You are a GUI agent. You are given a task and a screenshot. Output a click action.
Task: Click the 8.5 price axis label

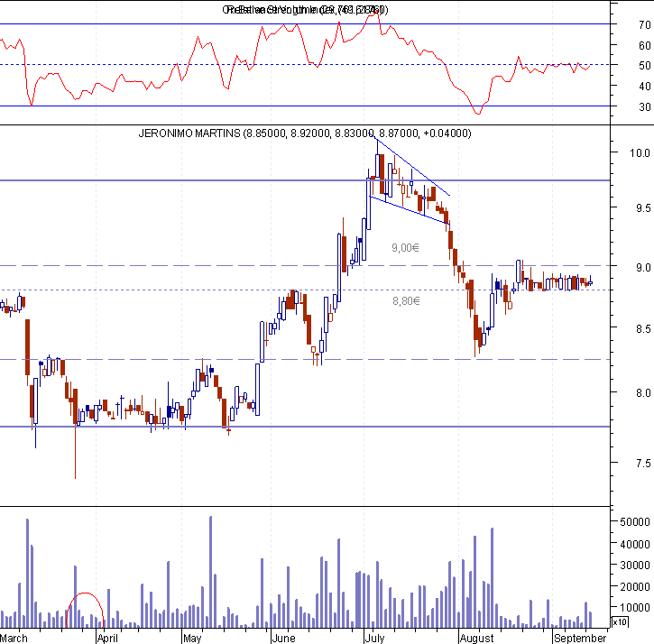tap(643, 328)
